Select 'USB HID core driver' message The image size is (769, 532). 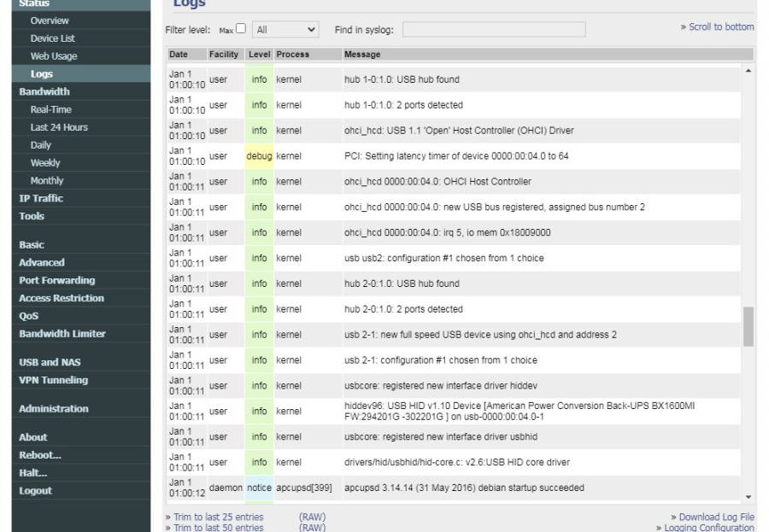tap(457, 462)
